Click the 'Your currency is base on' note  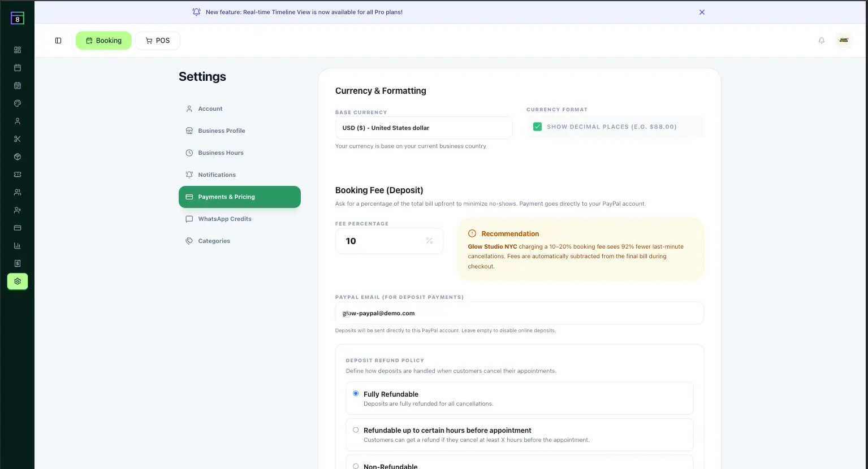(x=411, y=146)
